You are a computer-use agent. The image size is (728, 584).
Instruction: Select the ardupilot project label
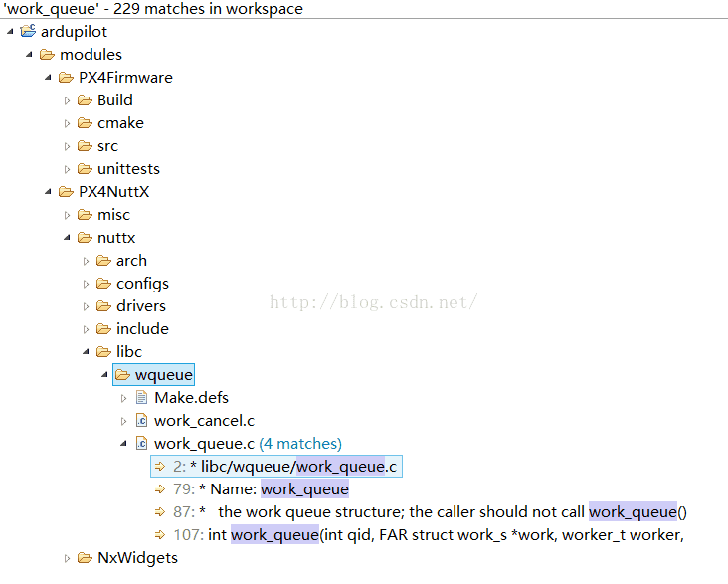pos(74,32)
